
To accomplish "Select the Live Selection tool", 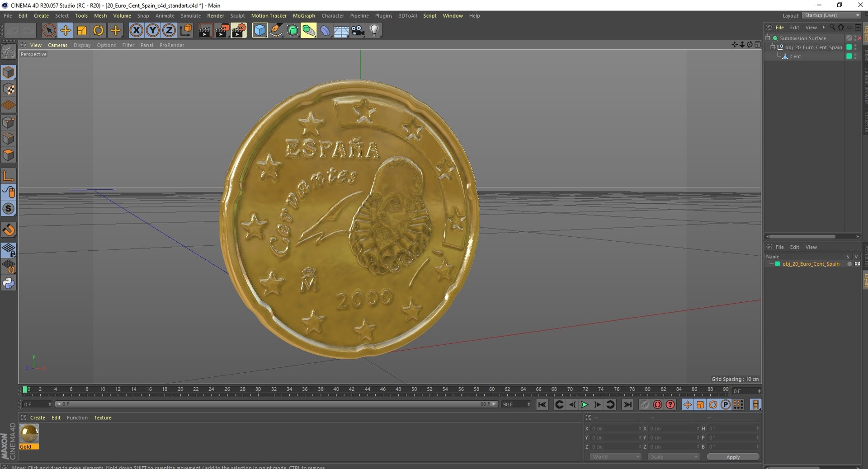I will [49, 30].
